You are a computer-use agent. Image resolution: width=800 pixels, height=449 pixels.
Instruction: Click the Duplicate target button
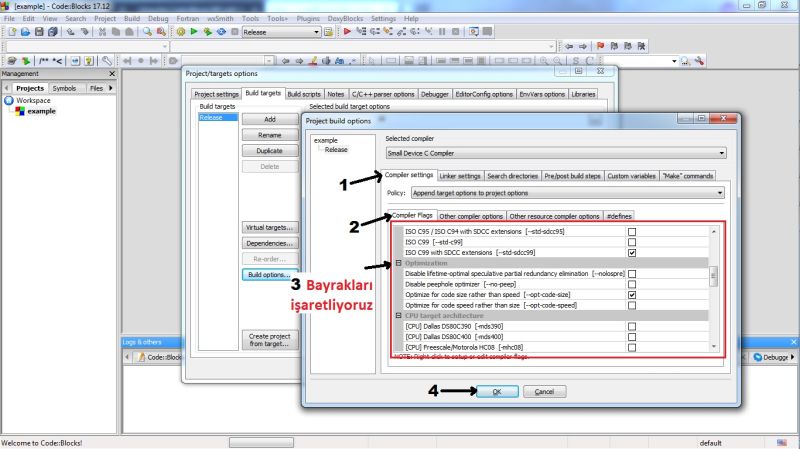pos(269,151)
